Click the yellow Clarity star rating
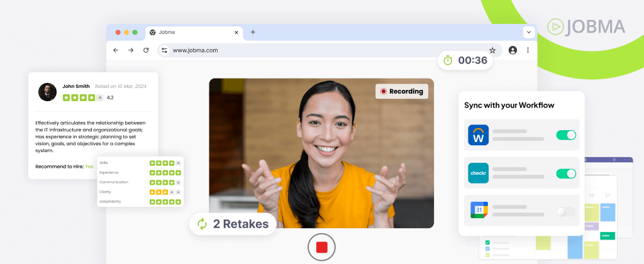 (x=165, y=192)
